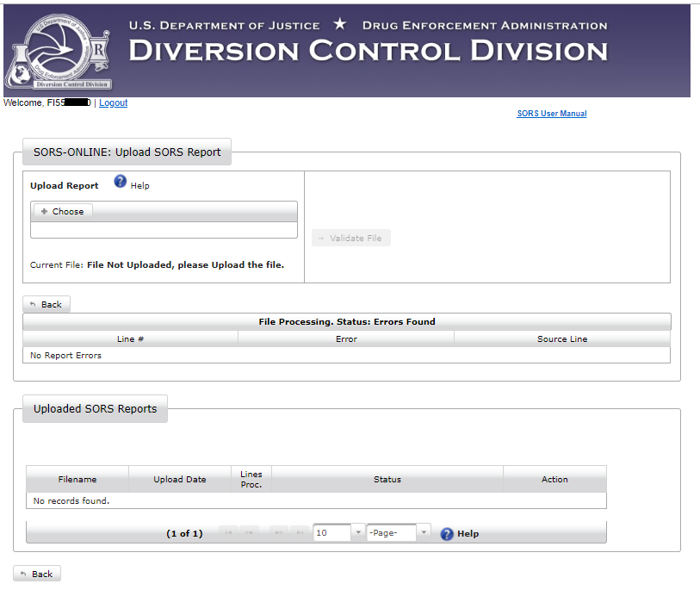
Task: Click 'File Processing. Status: Errors Found' header
Action: [x=347, y=321]
